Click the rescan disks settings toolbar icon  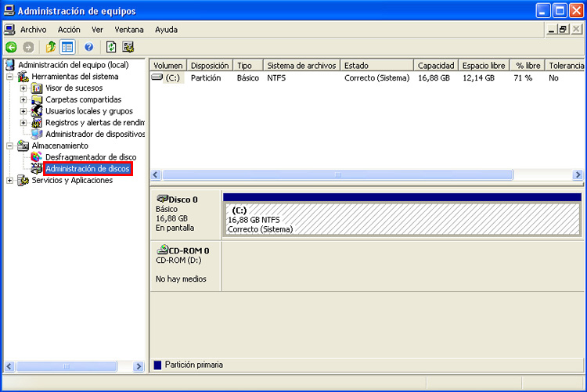128,47
